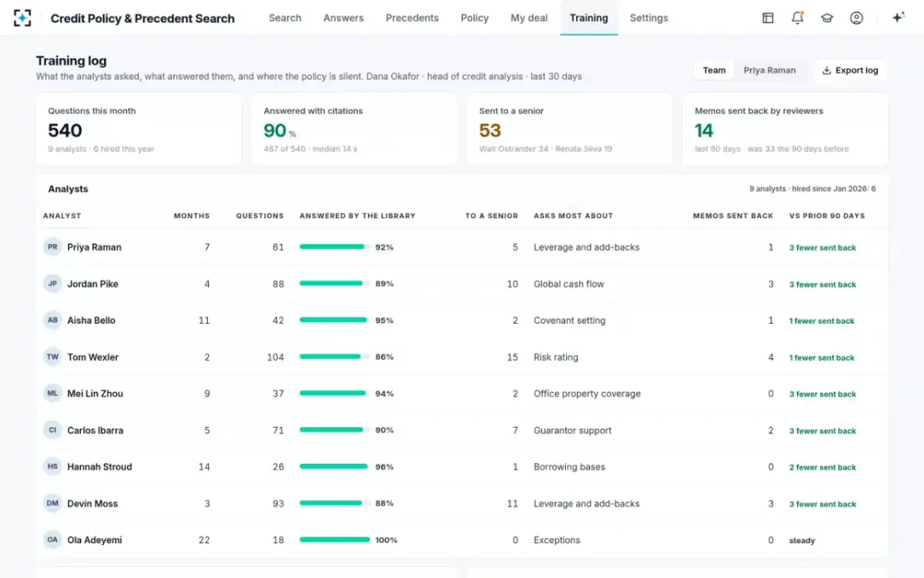Click Aisha Bello's AB avatar
The height and width of the screenshot is (578, 924).
(52, 321)
